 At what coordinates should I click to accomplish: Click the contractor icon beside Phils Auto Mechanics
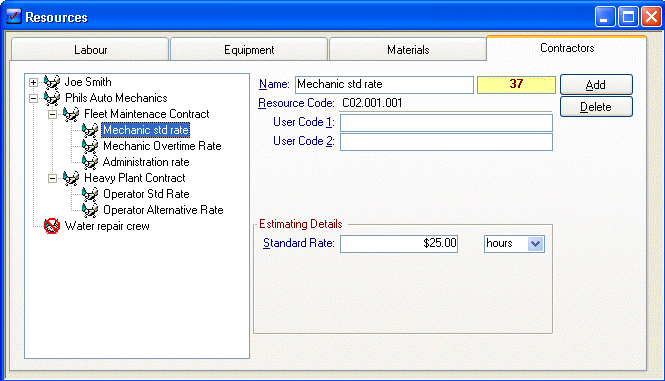click(x=52, y=98)
